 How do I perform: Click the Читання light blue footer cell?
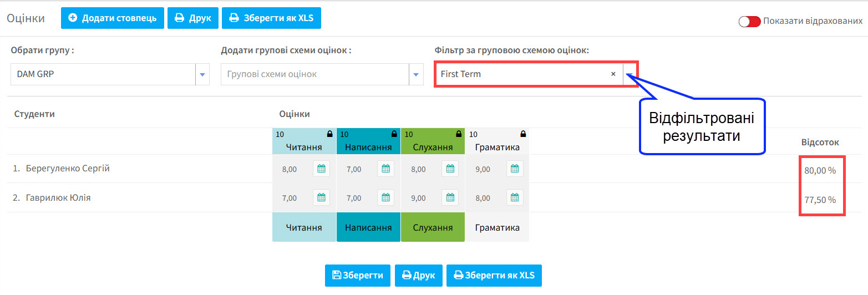point(304,227)
